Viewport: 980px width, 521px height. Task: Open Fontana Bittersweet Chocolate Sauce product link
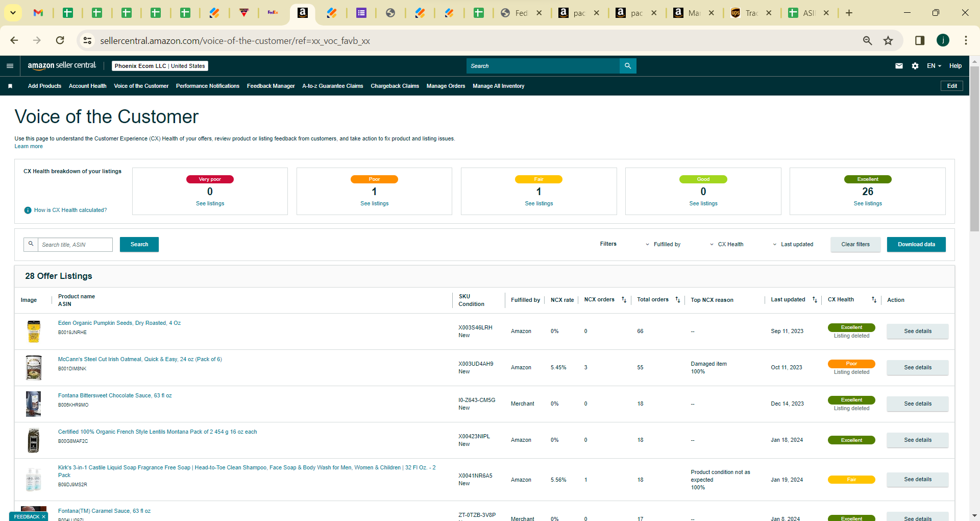pyautogui.click(x=115, y=396)
